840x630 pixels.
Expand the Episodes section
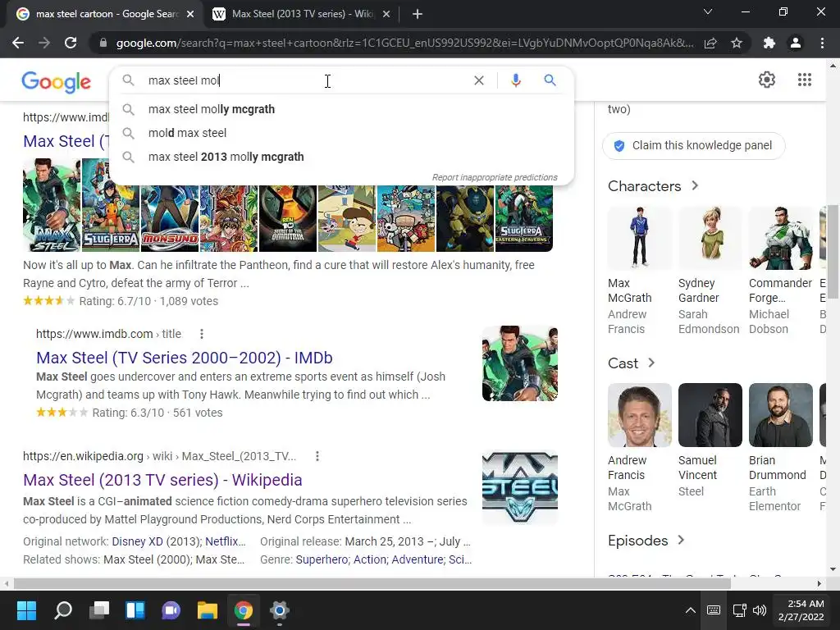[x=646, y=541]
